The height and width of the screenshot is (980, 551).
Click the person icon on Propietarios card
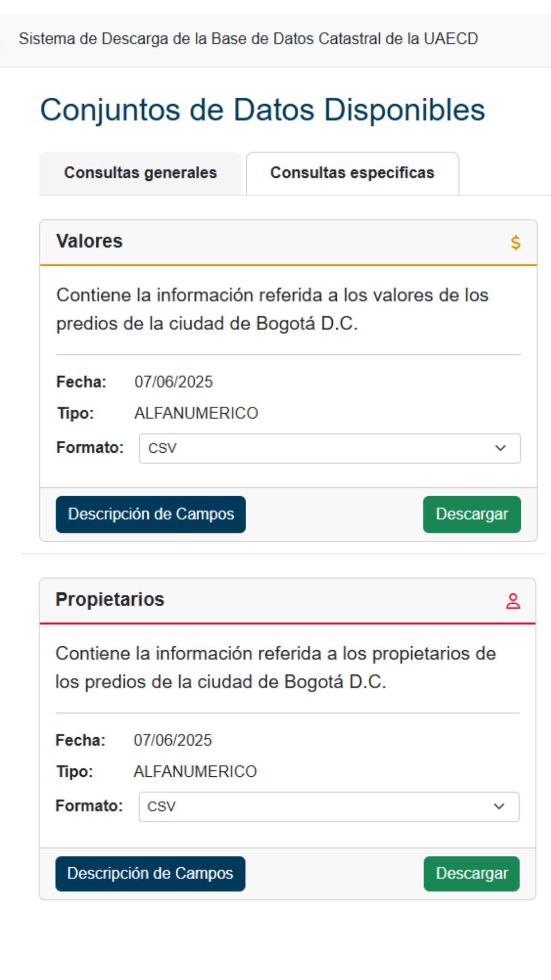pos(514,601)
